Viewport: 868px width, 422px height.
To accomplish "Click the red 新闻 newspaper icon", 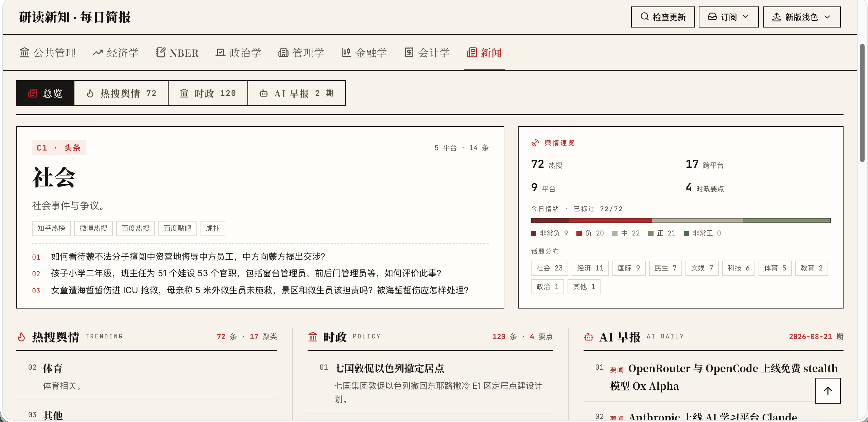I will (472, 53).
